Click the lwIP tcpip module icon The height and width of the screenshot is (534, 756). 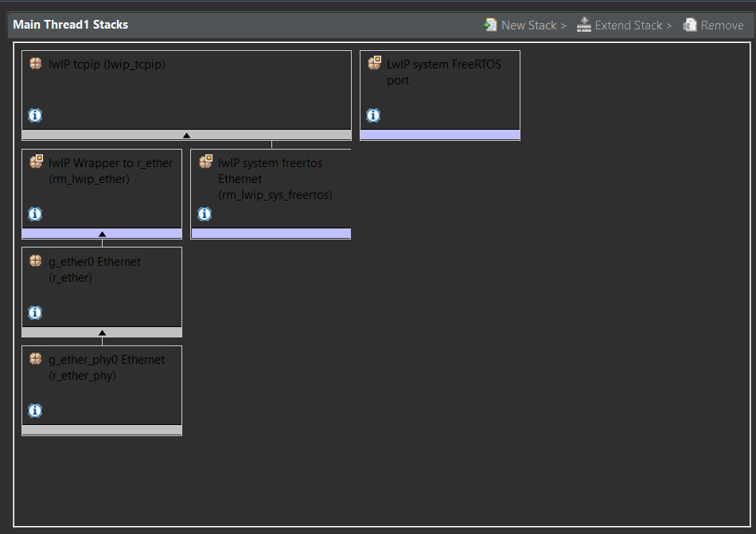pos(36,63)
